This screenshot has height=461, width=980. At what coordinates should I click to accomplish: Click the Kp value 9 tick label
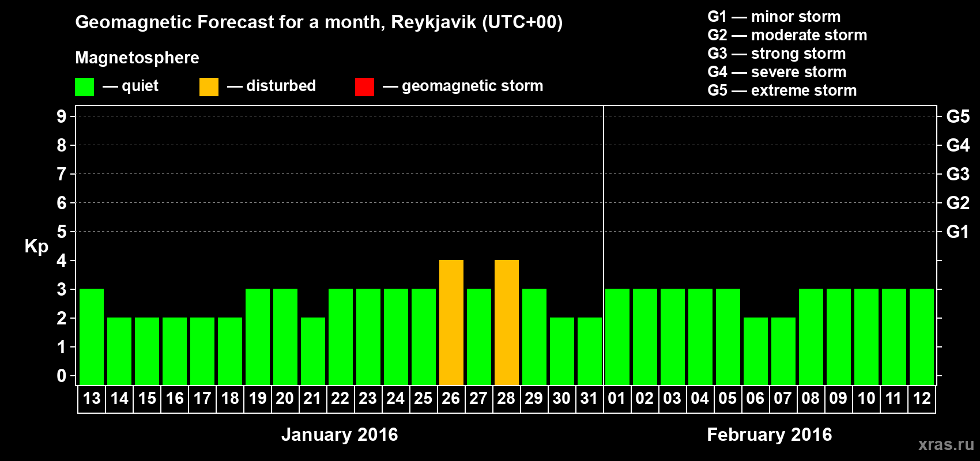[62, 116]
